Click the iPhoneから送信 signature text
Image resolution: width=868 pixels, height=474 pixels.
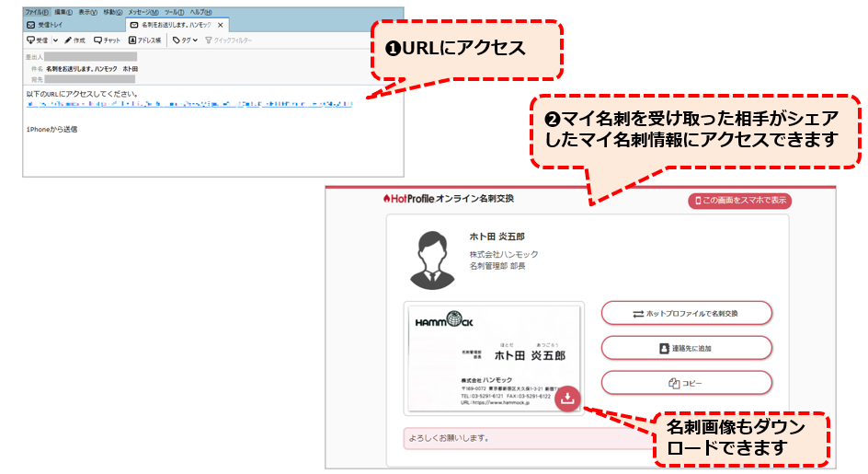point(52,129)
